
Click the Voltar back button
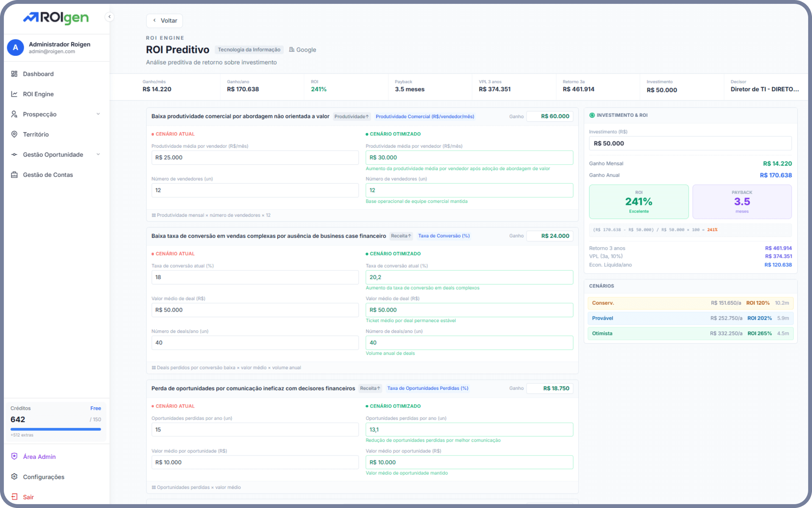click(165, 21)
